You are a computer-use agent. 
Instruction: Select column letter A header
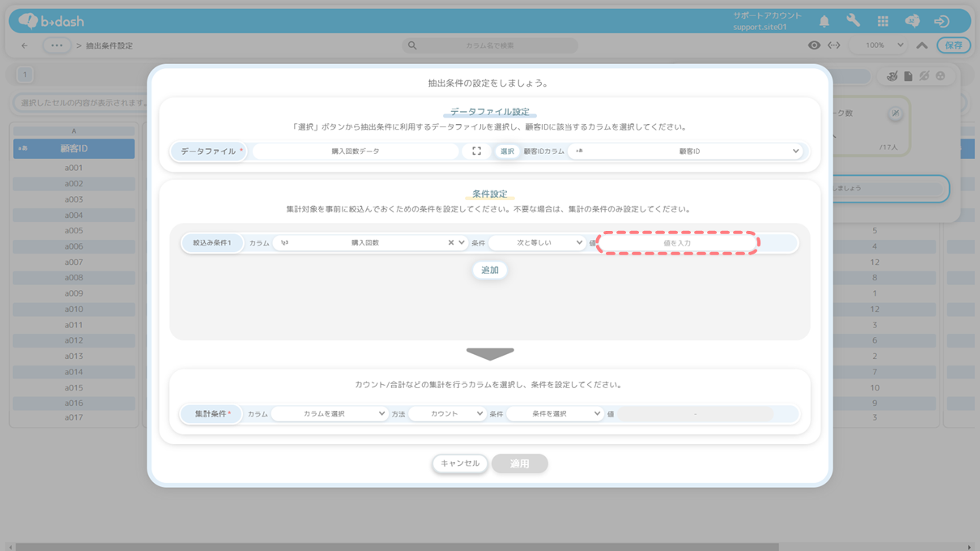coord(74,130)
